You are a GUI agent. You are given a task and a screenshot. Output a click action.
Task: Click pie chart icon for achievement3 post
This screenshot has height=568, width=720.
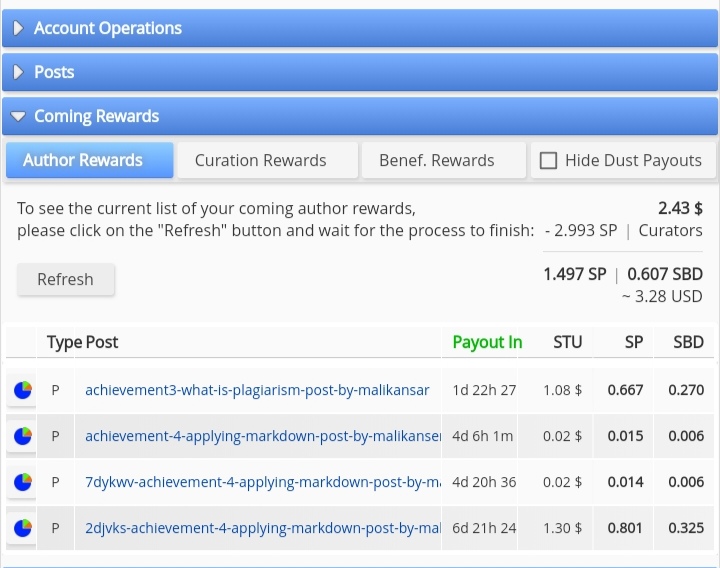[x=22, y=390]
